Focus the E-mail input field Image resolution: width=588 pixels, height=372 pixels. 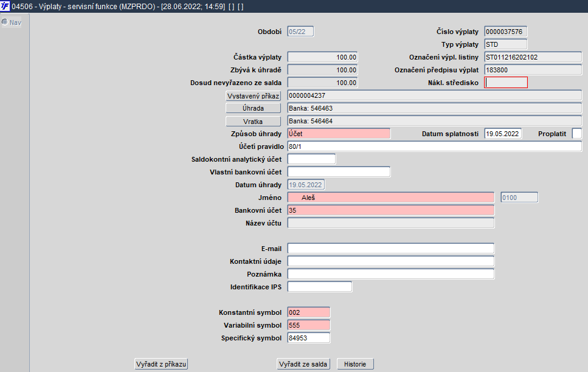pos(391,248)
